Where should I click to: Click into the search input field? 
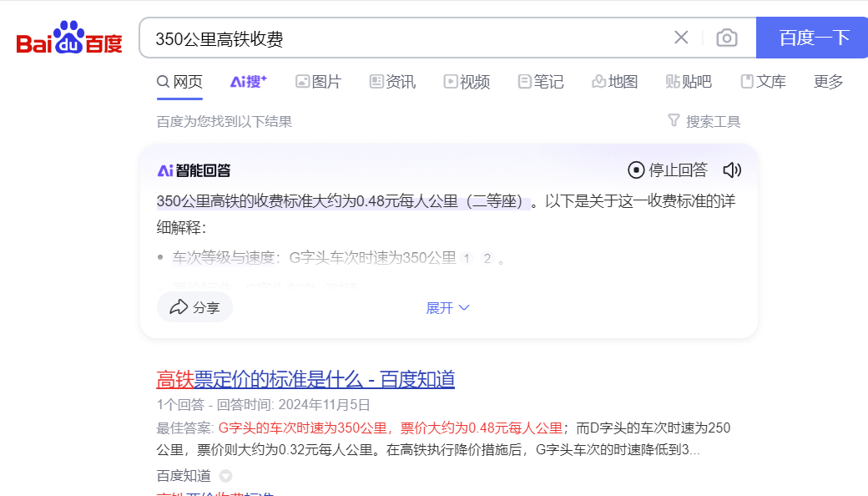coord(409,38)
